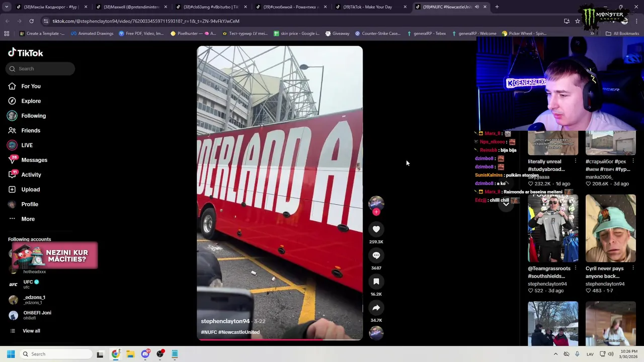Open stephenclayton94 profile from video caption
644x362 pixels.
(x=225, y=321)
